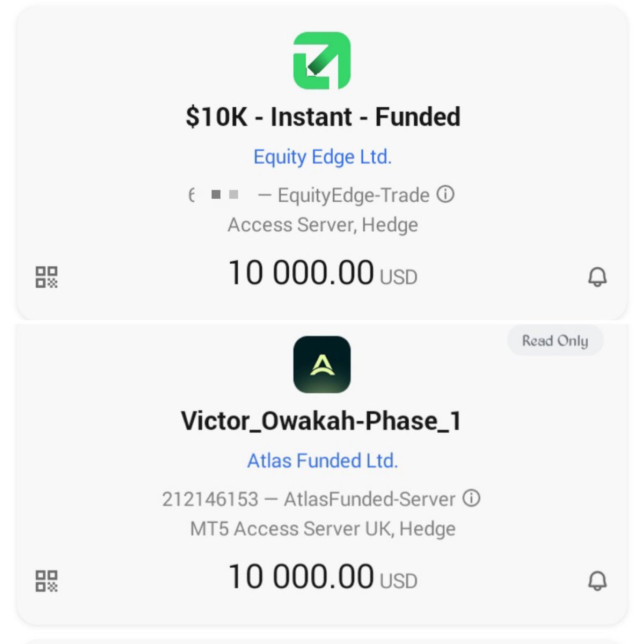The width and height of the screenshot is (644, 644).
Task: Open the Atlas Funded Ltd. link
Action: pos(323,460)
